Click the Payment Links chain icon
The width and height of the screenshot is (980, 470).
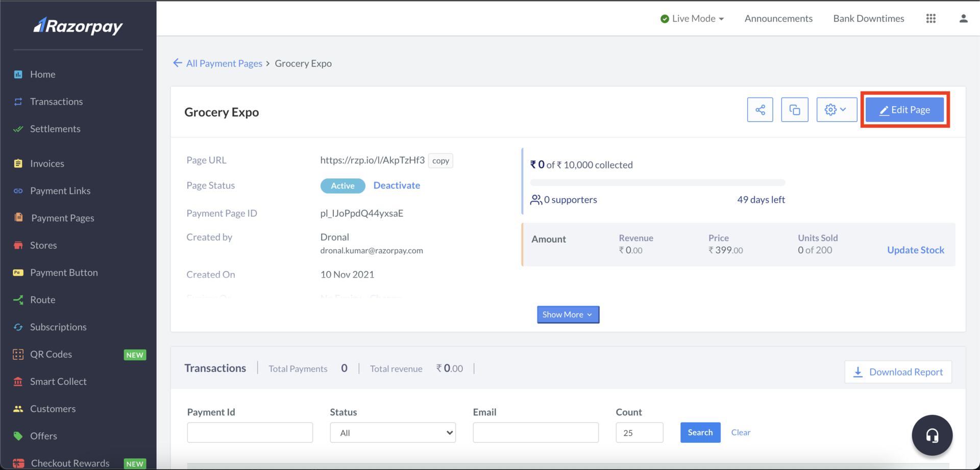click(18, 191)
